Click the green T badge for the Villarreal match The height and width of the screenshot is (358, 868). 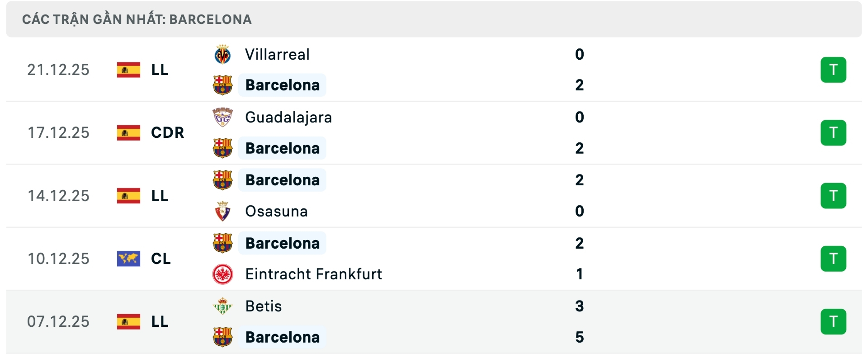pos(833,70)
